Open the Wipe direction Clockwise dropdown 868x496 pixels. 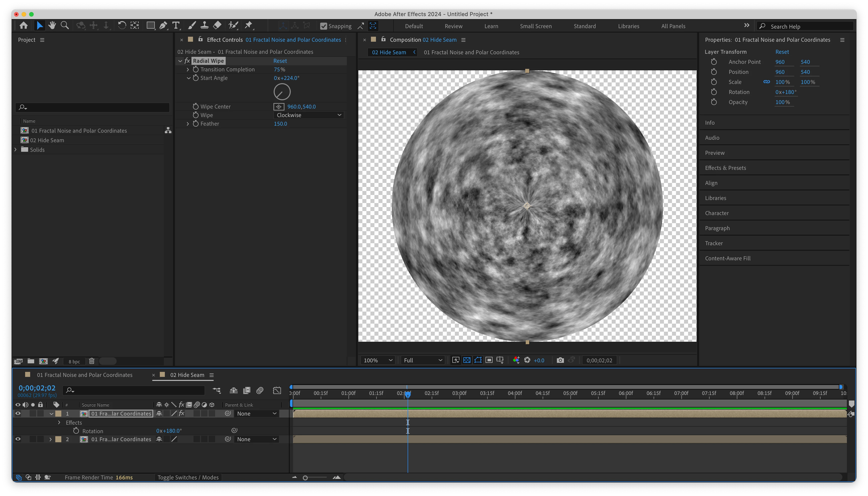pos(309,115)
